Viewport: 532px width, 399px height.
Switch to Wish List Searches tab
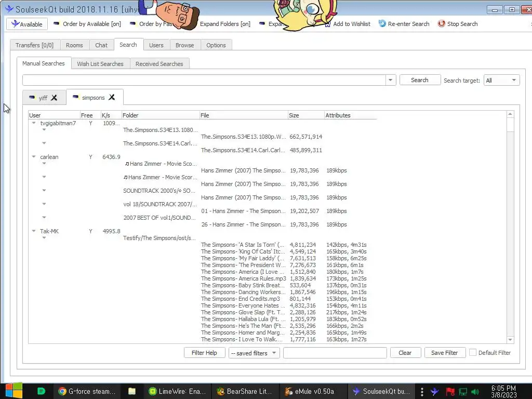[x=100, y=64]
